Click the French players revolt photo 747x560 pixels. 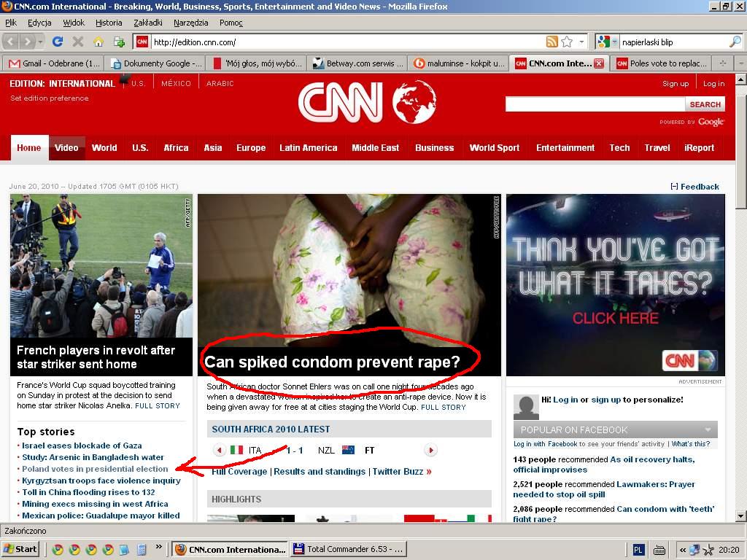(x=101, y=265)
